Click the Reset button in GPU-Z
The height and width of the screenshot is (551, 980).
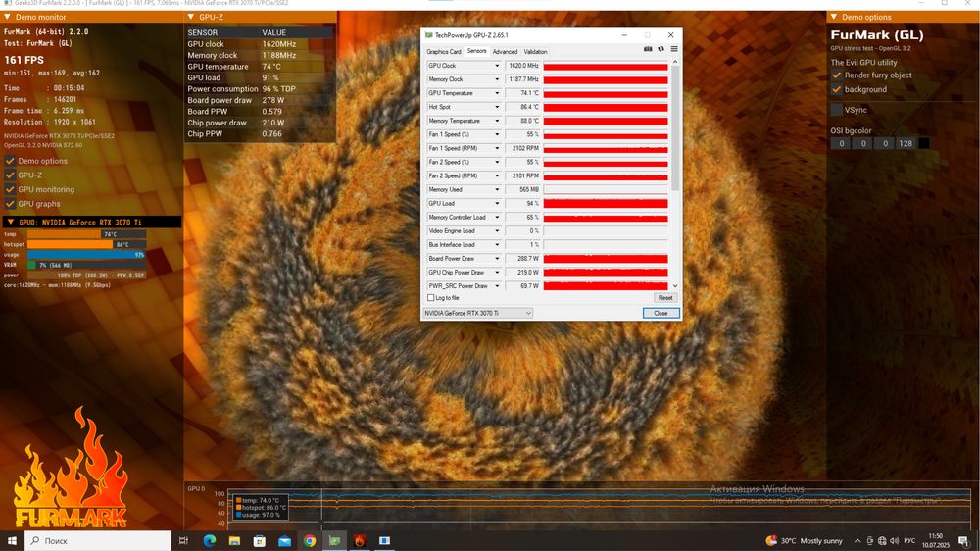coord(665,298)
